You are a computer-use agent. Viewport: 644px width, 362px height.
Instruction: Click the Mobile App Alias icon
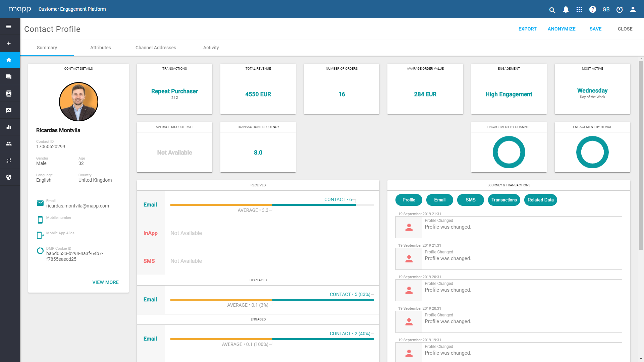(40, 235)
